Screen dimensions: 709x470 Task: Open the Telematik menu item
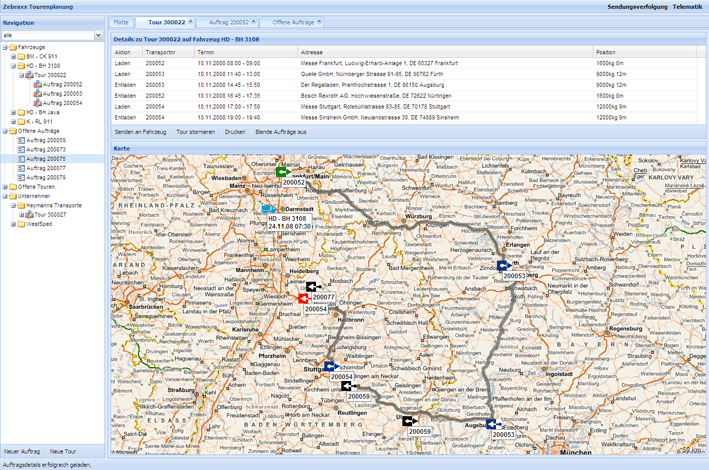tap(686, 6)
